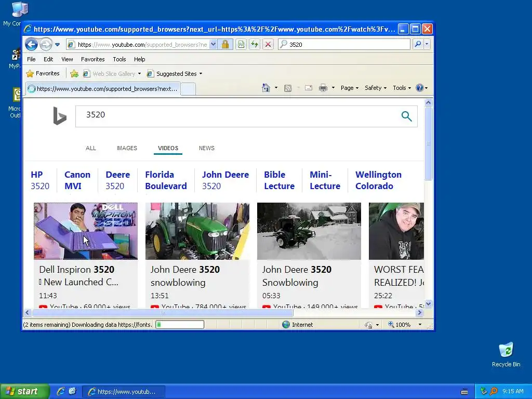Open the File menu
532x399 pixels.
(x=31, y=59)
